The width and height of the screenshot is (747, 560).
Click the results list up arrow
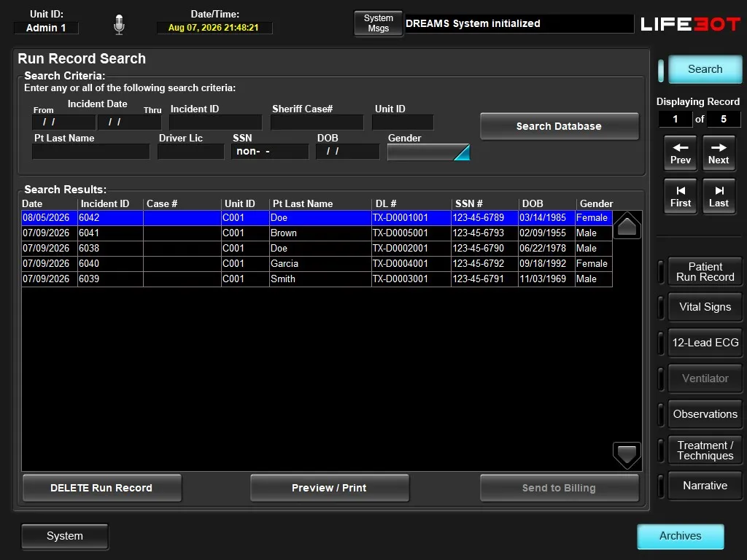(x=627, y=225)
